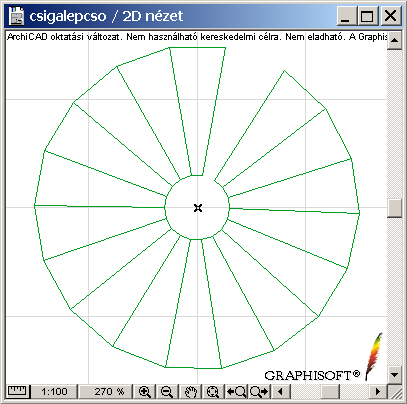This screenshot has height=404, width=407.
Task: Go to next zoom view
Action: 259,391
